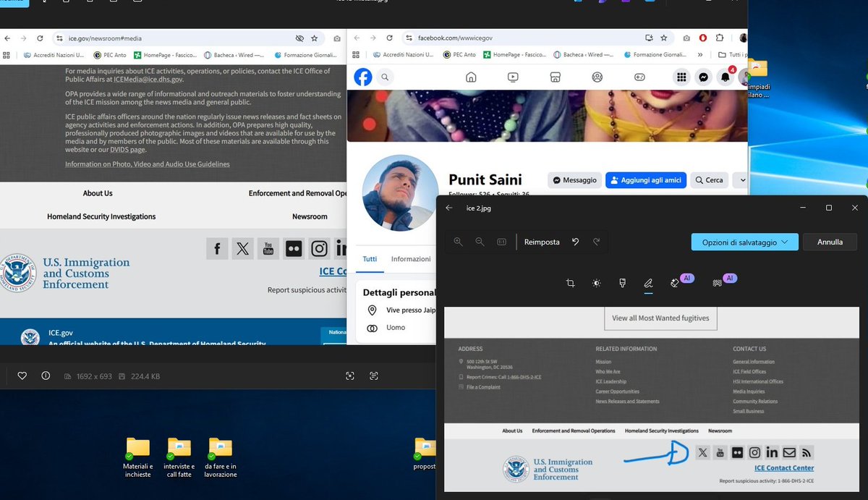868x500 pixels.
Task: Expand bookmarks overflow chevrons in Facebook browser
Action: pos(701,54)
